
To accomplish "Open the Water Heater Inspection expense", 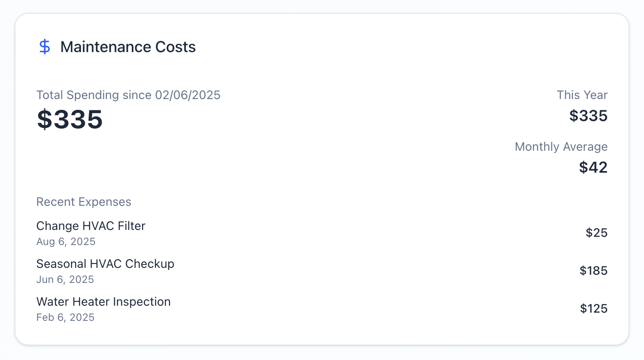I will pyautogui.click(x=103, y=301).
